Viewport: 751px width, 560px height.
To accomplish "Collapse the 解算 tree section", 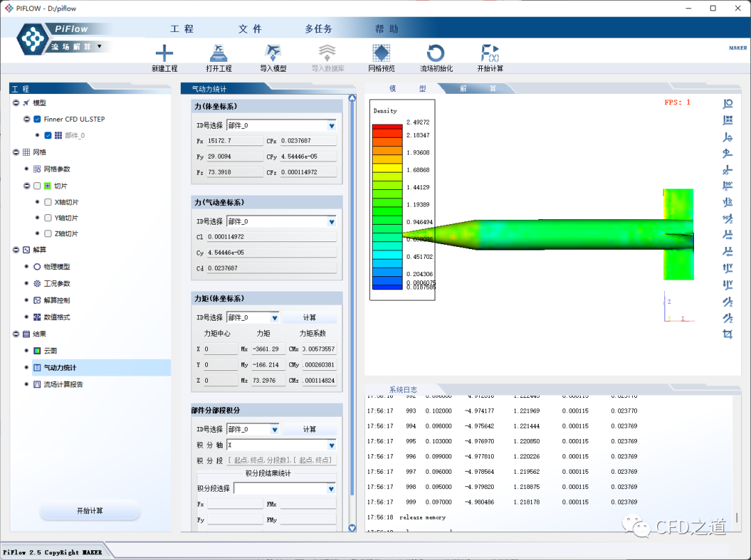I will [x=16, y=250].
